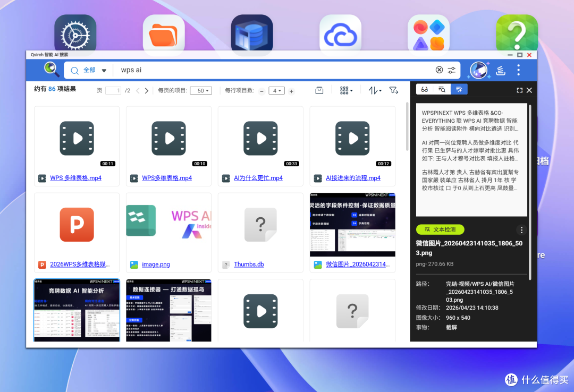Image resolution: width=574 pixels, height=392 pixels.
Task: Click the results list vertical scrollbar
Action: pyautogui.click(x=407, y=126)
